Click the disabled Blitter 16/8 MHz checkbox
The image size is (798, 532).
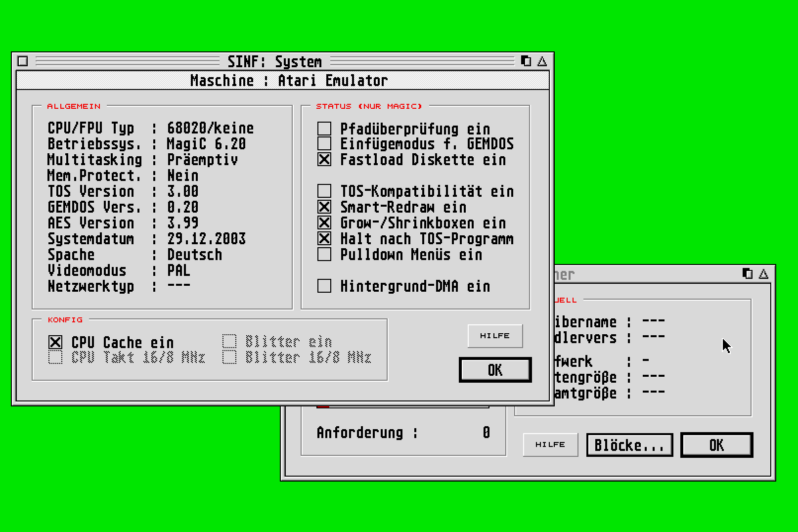[229, 357]
